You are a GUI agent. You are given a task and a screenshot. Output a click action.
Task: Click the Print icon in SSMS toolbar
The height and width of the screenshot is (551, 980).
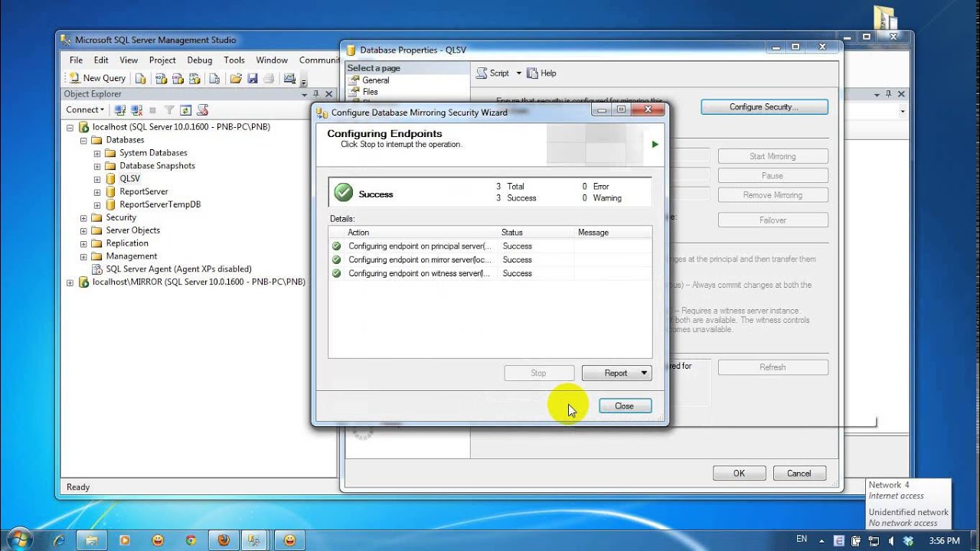point(268,78)
